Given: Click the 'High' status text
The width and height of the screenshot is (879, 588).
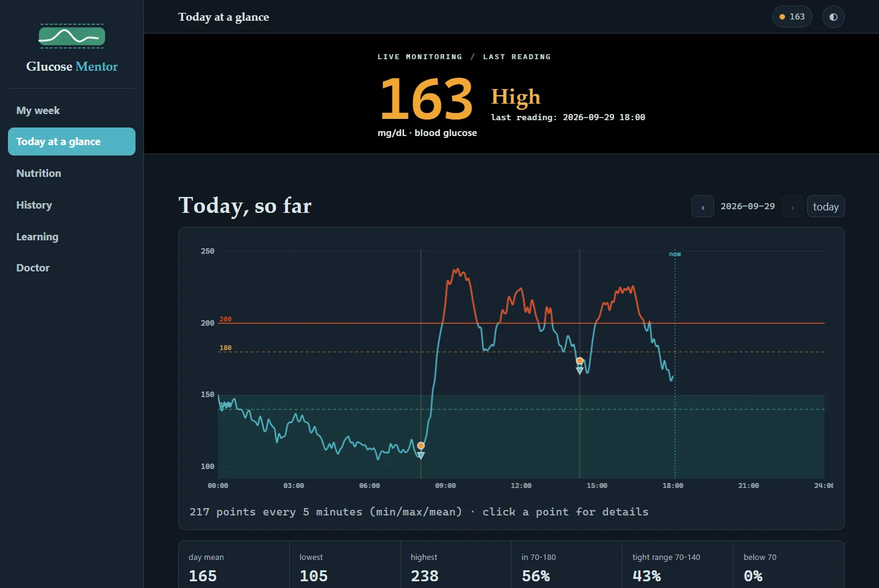Looking at the screenshot, I should pos(516,96).
